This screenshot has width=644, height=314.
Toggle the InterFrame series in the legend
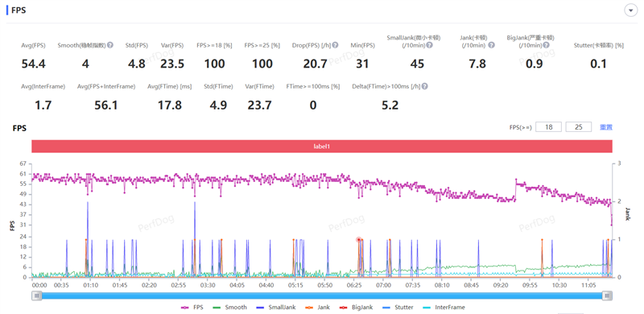(x=444, y=307)
